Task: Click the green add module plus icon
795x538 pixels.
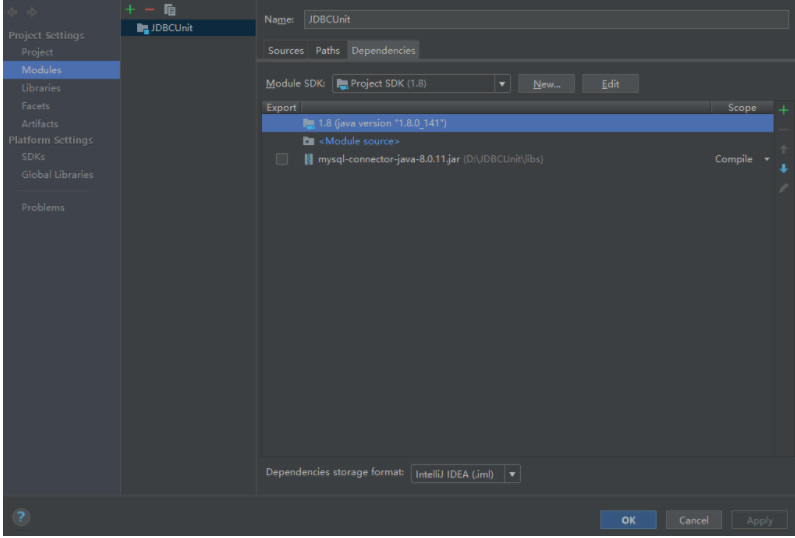Action: [130, 10]
